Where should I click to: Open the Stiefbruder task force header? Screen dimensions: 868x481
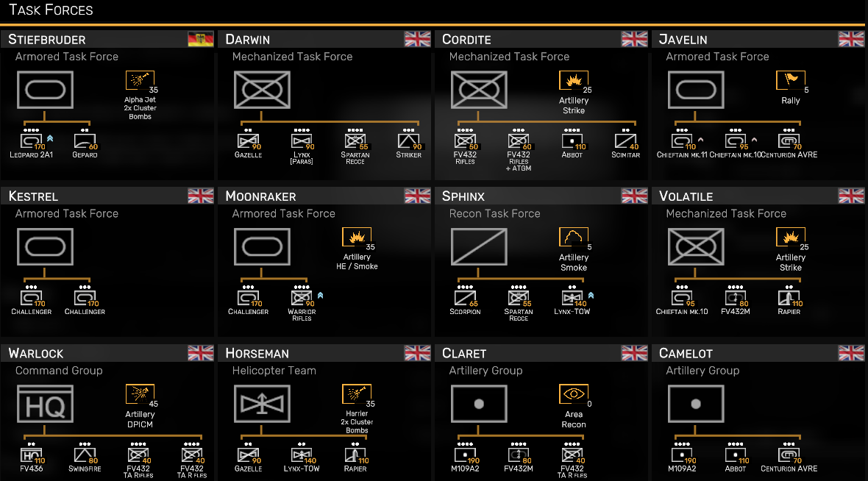click(x=108, y=39)
